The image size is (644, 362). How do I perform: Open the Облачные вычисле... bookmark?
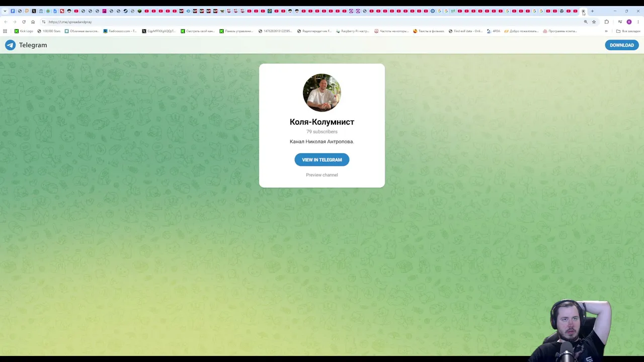click(x=82, y=31)
